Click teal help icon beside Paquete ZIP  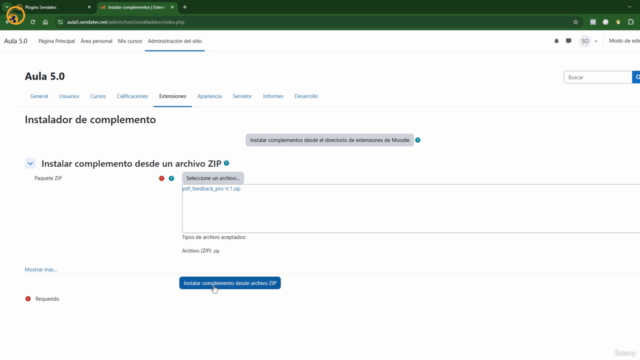171,178
